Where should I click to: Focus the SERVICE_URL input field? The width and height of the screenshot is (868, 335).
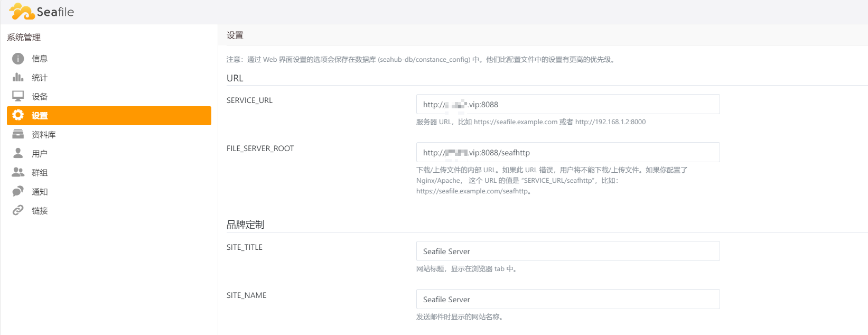(568, 104)
